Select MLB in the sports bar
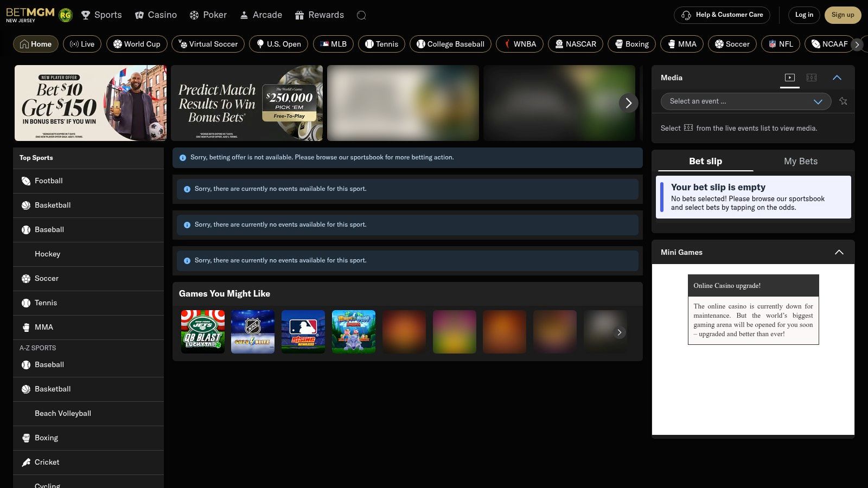This screenshot has height=488, width=868. [x=333, y=44]
